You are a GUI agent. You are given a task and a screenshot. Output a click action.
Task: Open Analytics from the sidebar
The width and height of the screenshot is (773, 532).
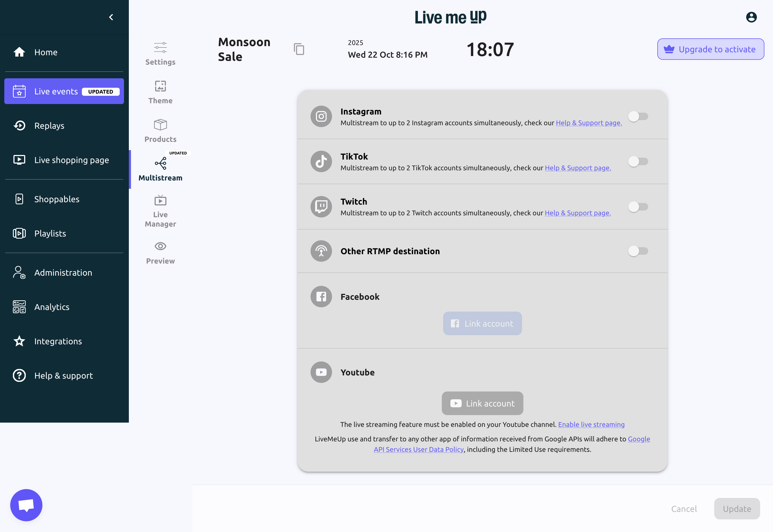point(52,307)
